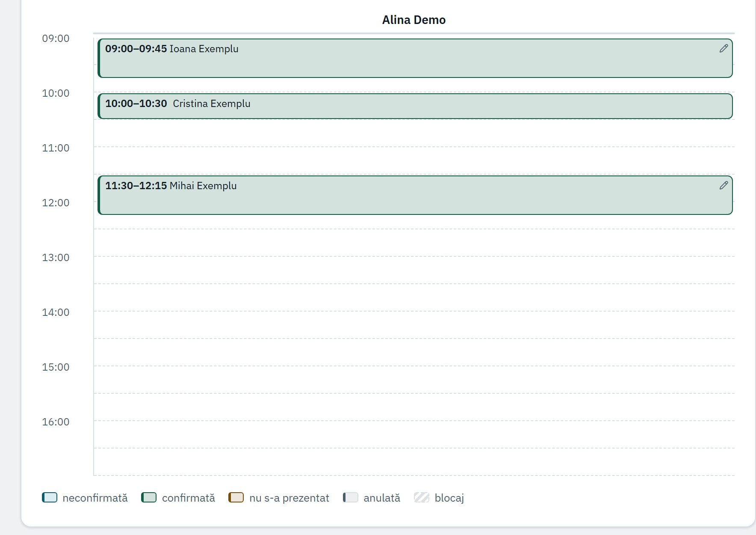Click the 14:00 time label
Image resolution: width=756 pixels, height=535 pixels.
(x=56, y=312)
